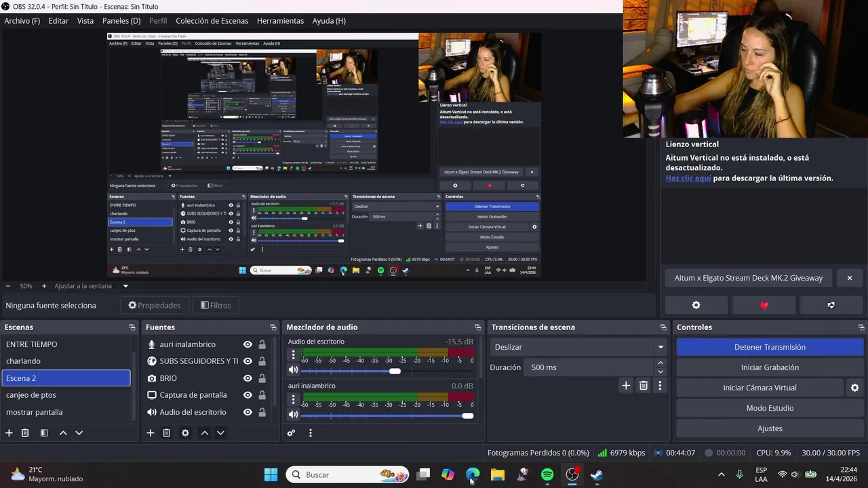Image resolution: width=868 pixels, height=488 pixels.
Task: Open transition properties three-dot icon
Action: (x=660, y=386)
